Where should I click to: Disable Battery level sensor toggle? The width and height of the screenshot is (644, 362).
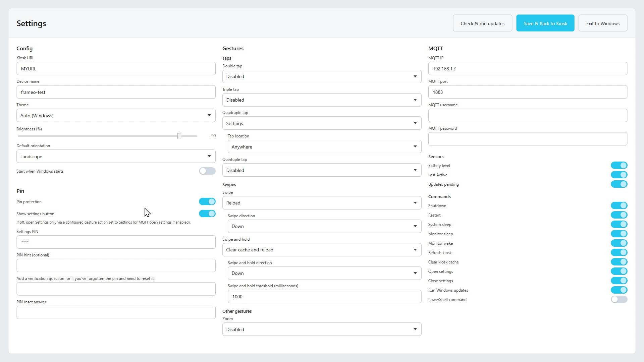[619, 166]
